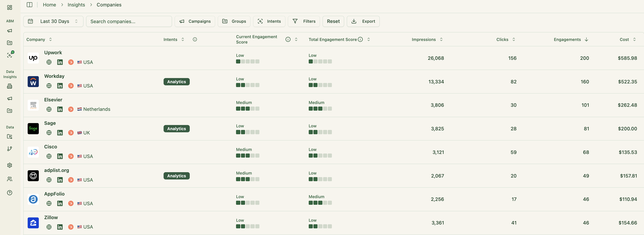This screenshot has height=235, width=644.
Task: Click the Current Engagement Score info icon
Action: click(288, 39)
